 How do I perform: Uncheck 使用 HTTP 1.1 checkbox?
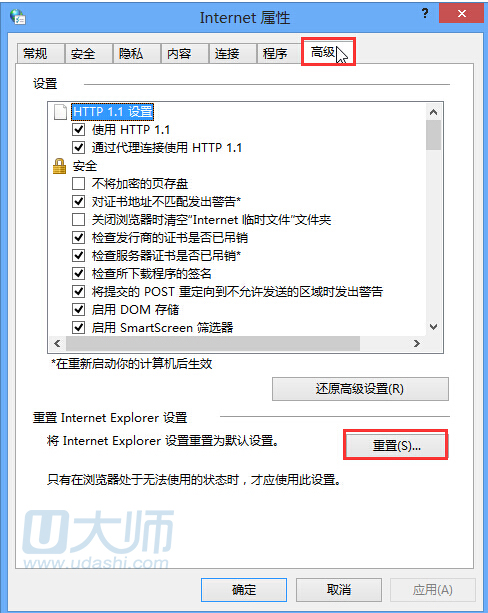79,129
